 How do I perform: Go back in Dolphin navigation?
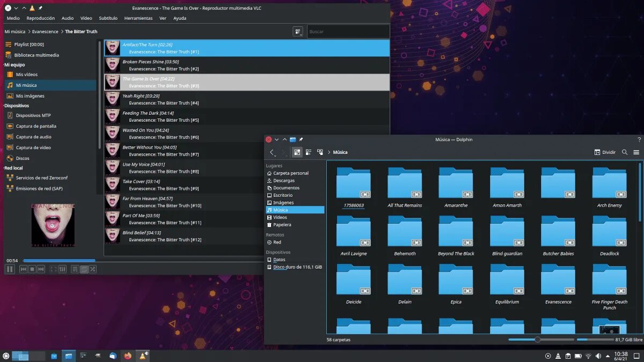(x=272, y=152)
